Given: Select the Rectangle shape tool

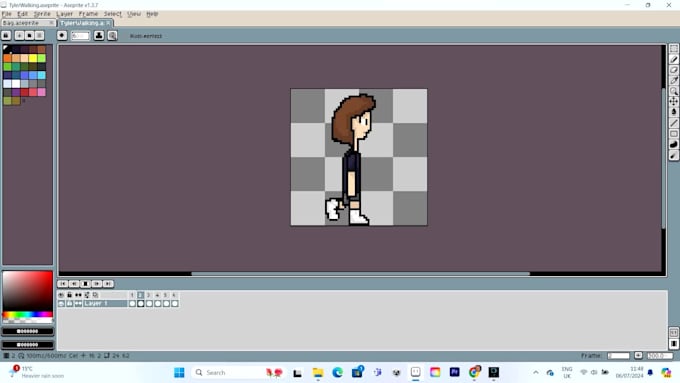Looking at the screenshot, I should (x=673, y=134).
